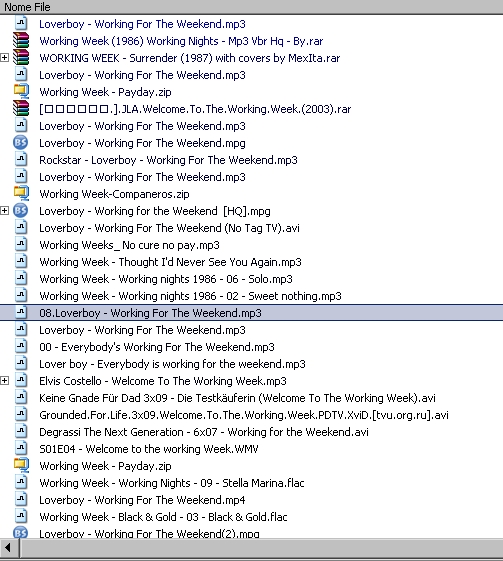
Task: Select S01E04 - Welcome to the working Week.WMV
Action: 149,449
